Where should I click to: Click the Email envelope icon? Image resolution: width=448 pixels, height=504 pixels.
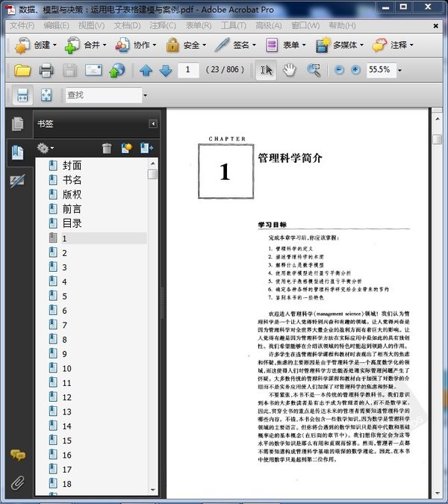pyautogui.click(x=93, y=70)
